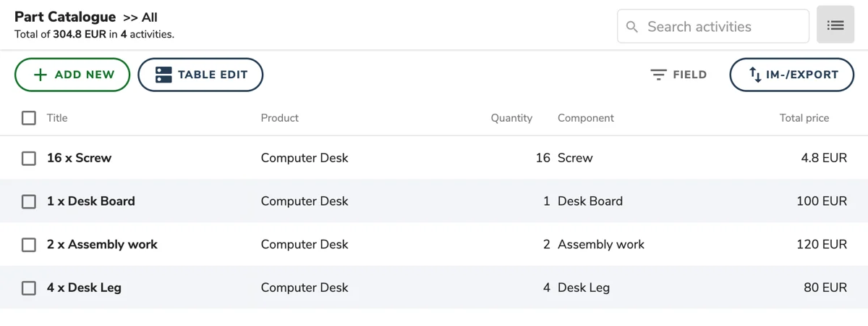Click the filter lines icon beside Field
The image size is (868, 326).
[x=658, y=75]
